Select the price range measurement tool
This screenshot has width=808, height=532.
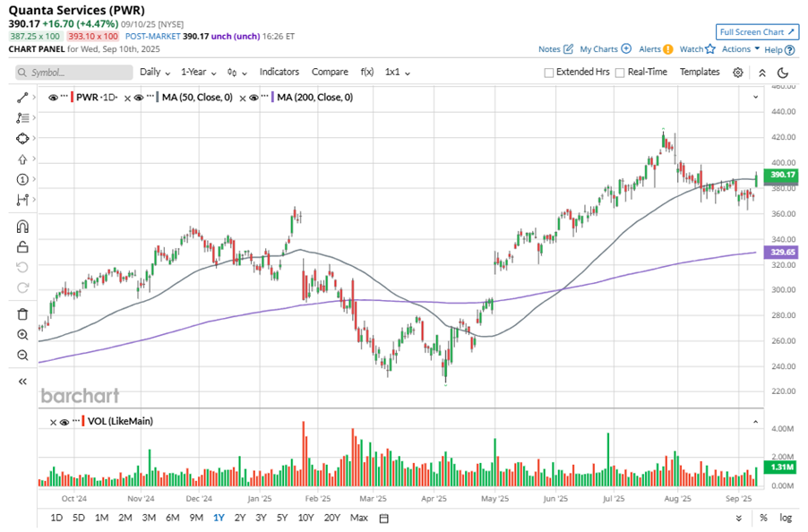click(x=22, y=200)
